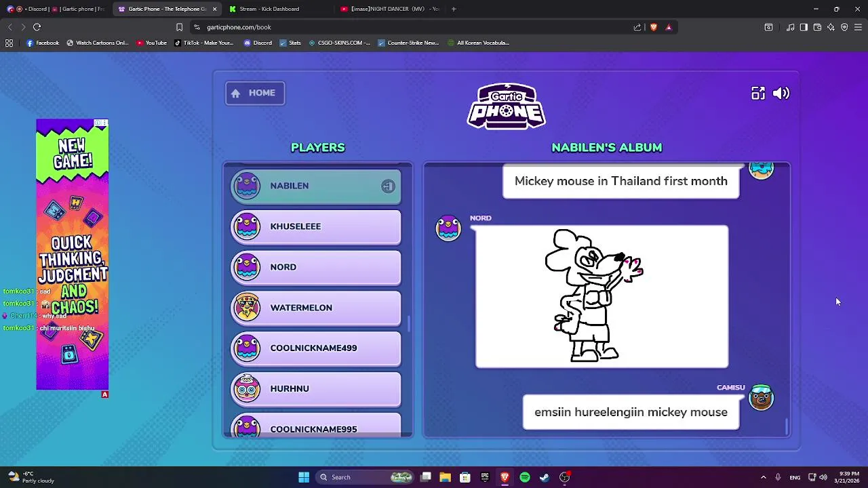Viewport: 868px width, 488px height.
Task: Click the forward navigation arrow
Action: 23,27
